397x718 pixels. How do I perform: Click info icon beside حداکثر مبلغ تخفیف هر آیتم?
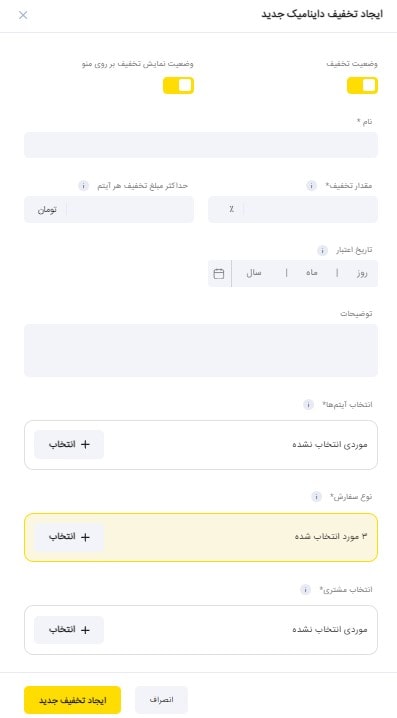tap(83, 186)
